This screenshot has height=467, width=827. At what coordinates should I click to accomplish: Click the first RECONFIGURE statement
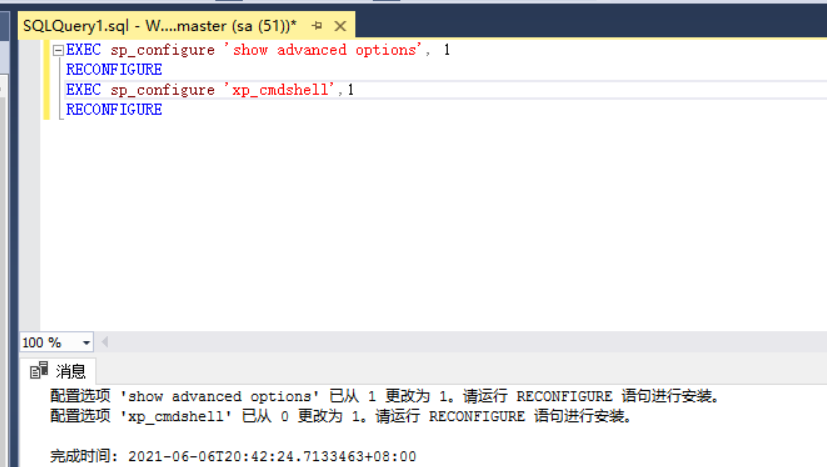click(114, 70)
